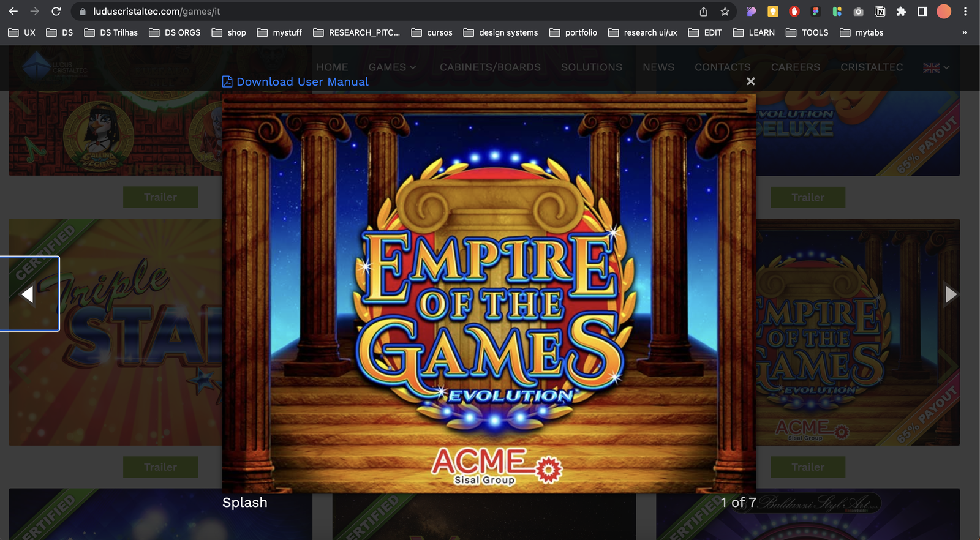Image resolution: width=980 pixels, height=540 pixels.
Task: Click the Empire of the Games splash image
Action: (x=489, y=293)
